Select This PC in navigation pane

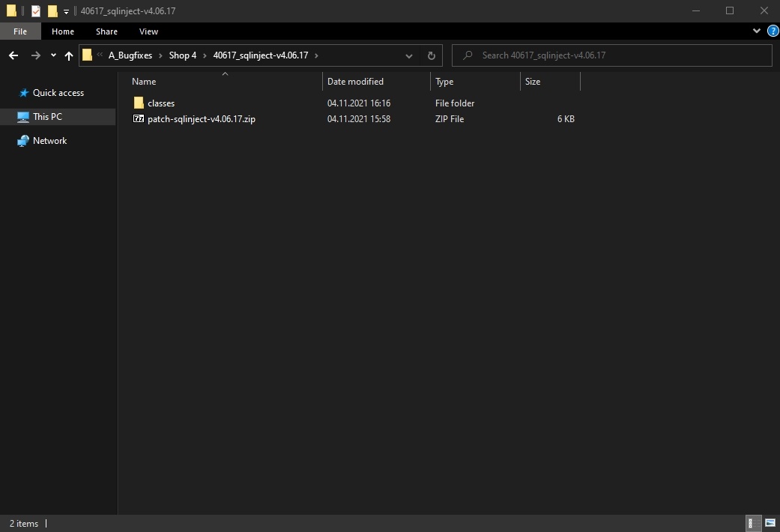pos(47,117)
